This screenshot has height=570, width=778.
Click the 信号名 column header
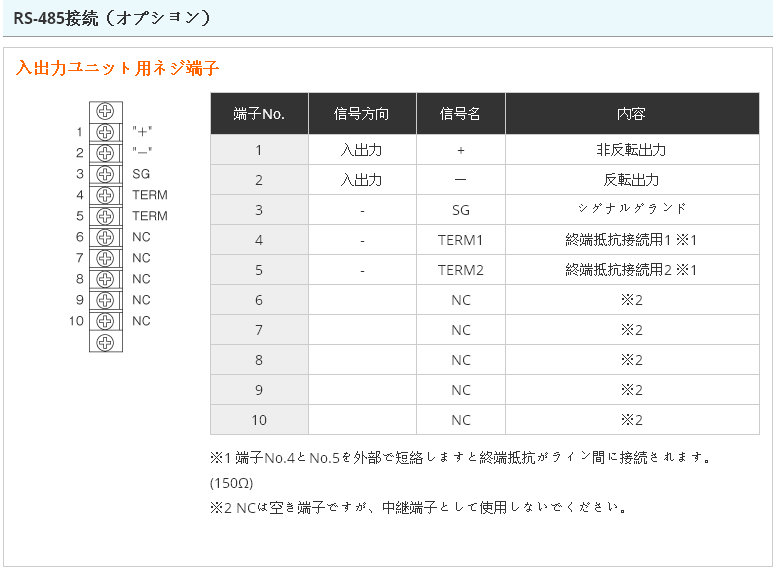tap(460, 114)
